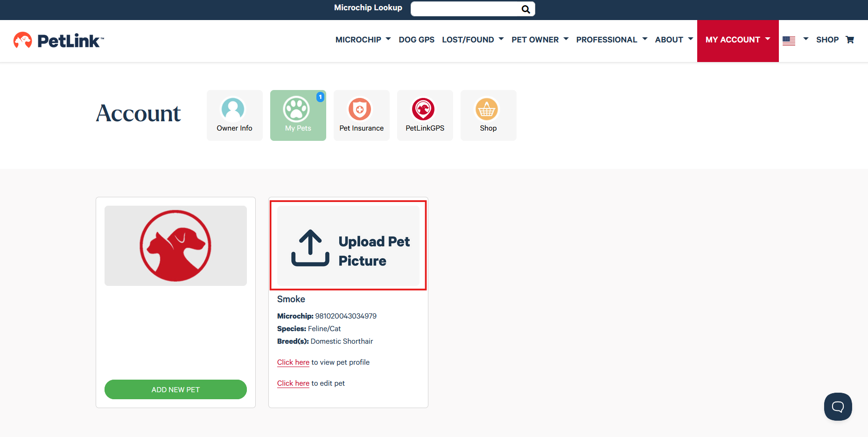Click the My Pets paw icon
868x437 pixels.
click(296, 109)
